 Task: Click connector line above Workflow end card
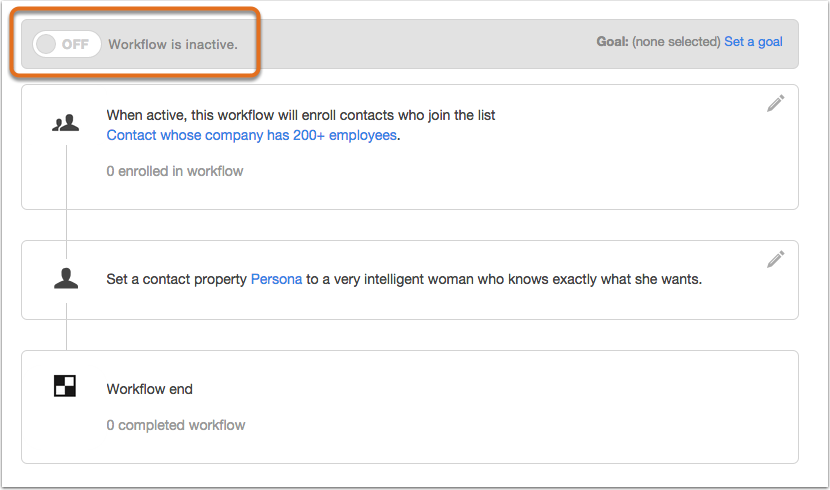pos(66,335)
